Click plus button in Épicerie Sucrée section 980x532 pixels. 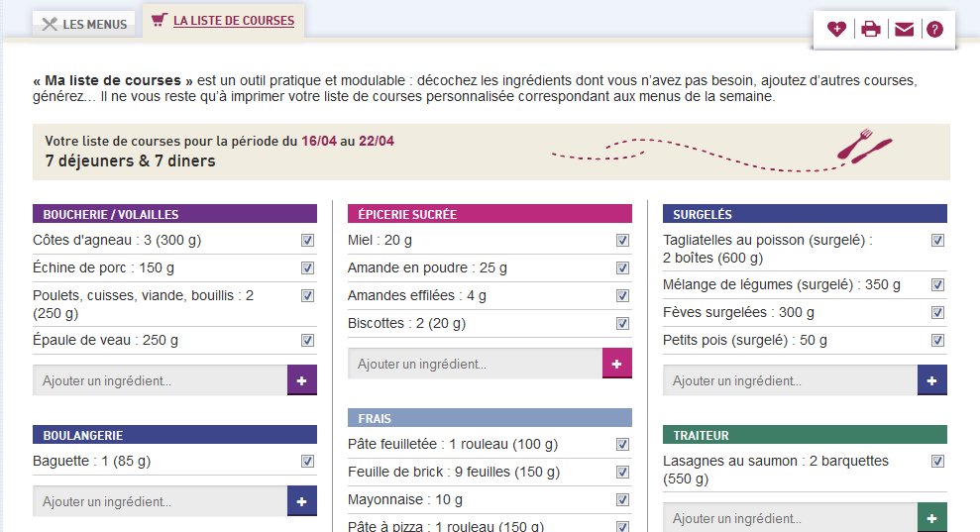tap(617, 364)
